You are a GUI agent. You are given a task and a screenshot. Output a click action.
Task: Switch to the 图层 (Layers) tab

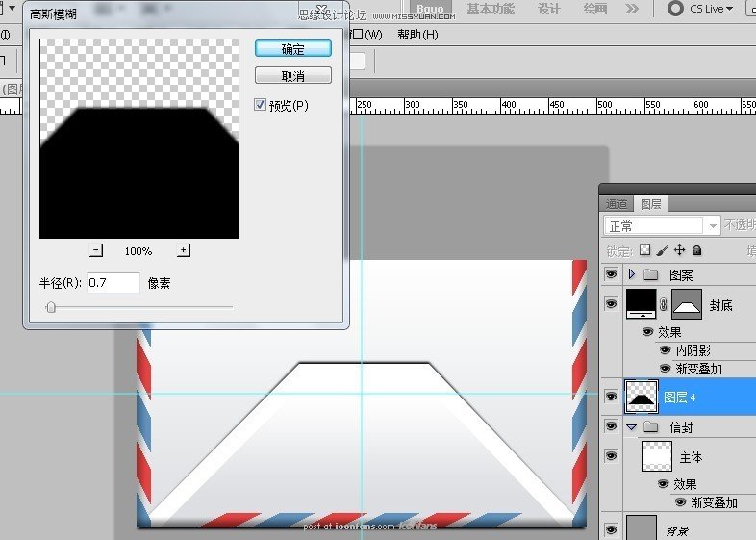tap(650, 204)
